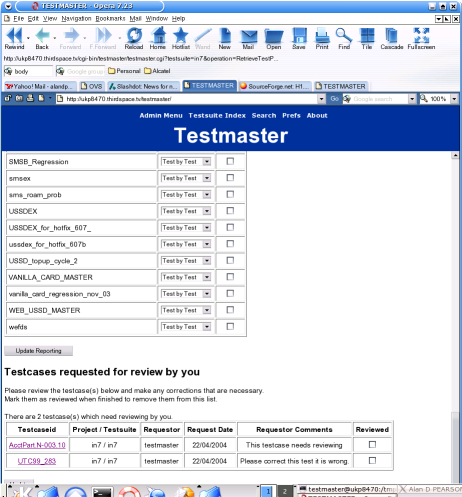This screenshot has width=462, height=497.
Task: Open Test by Test dropdown for smsex
Action: (x=186, y=178)
